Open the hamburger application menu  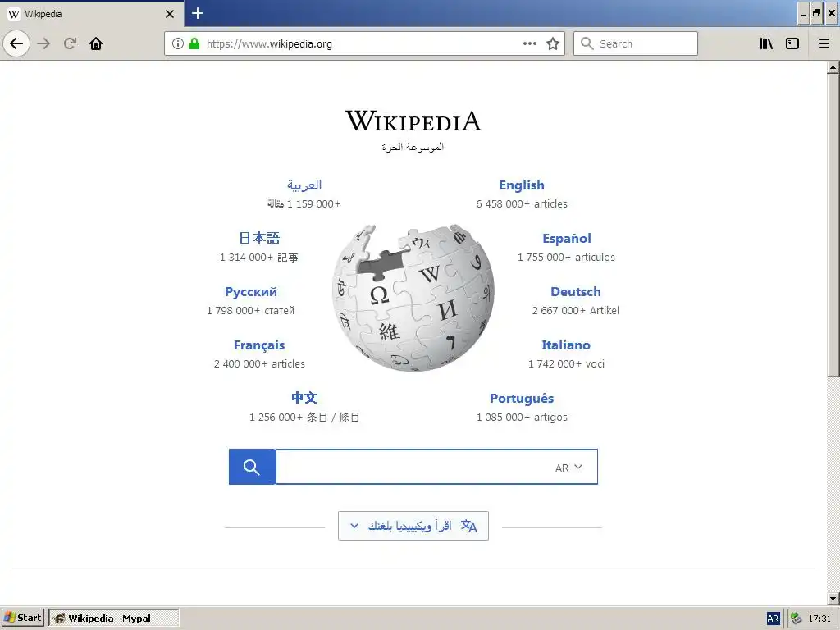(x=824, y=43)
